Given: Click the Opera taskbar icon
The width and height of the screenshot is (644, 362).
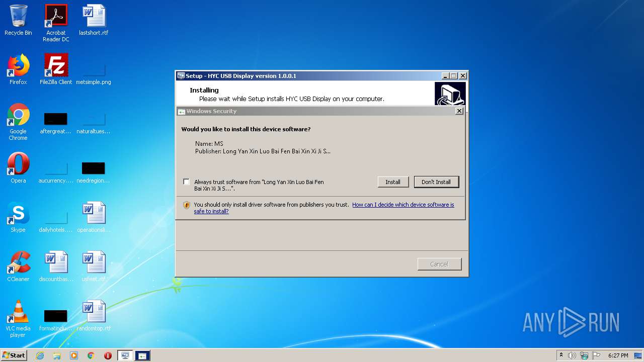Looking at the screenshot, I should 108,355.
